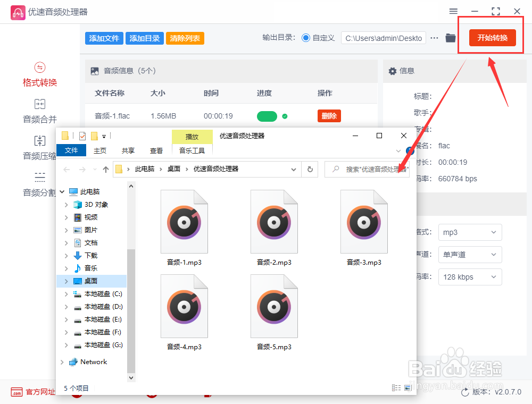The height and width of the screenshot is (404, 532).
Task: Click the output path input field
Action: (x=384, y=38)
